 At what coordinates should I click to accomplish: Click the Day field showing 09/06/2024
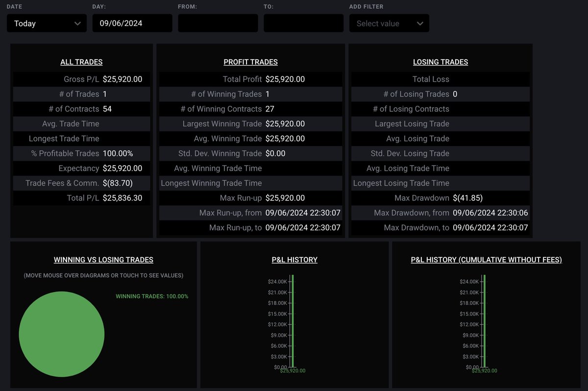(132, 23)
